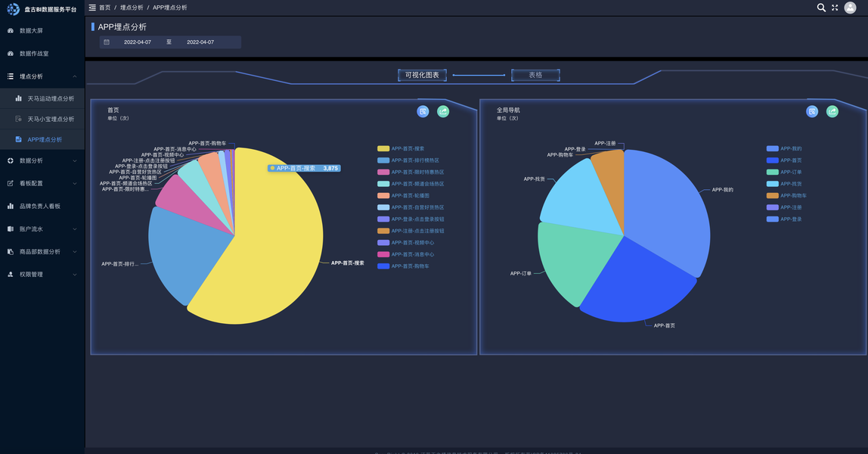Click the APP埋点分析 page title
Image resolution: width=868 pixels, height=454 pixels.
[122, 26]
